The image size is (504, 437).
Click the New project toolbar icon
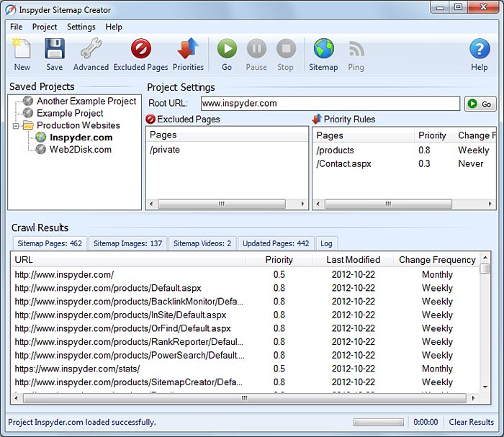coord(21,49)
